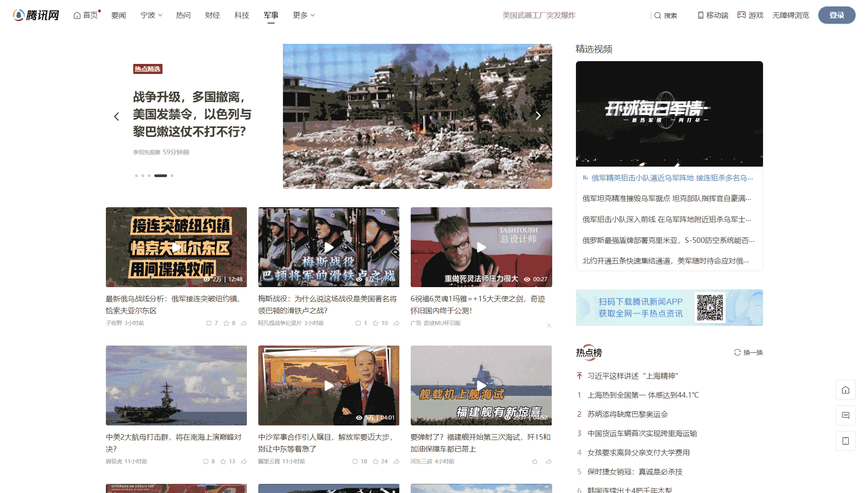
Task: Open title 最新俄乌战线分析 article
Action: coord(175,304)
